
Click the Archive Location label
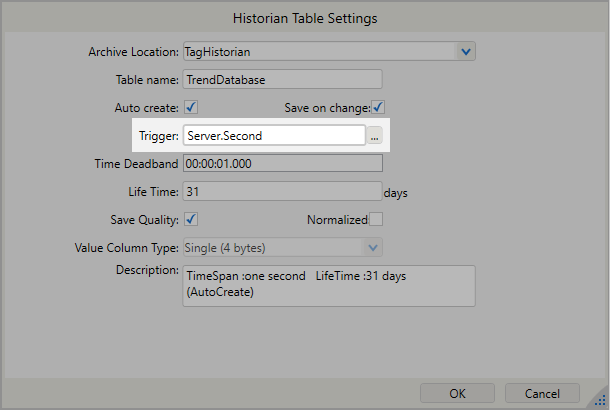[x=130, y=51]
